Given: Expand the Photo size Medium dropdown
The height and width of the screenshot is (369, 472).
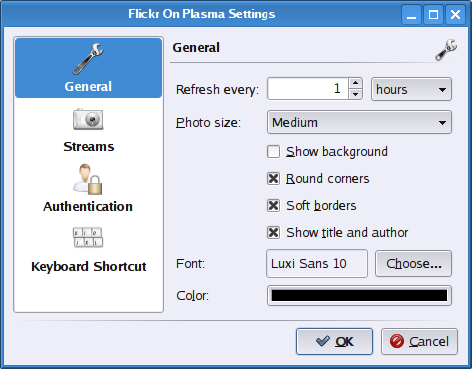Looking at the screenshot, I should pyautogui.click(x=359, y=122).
